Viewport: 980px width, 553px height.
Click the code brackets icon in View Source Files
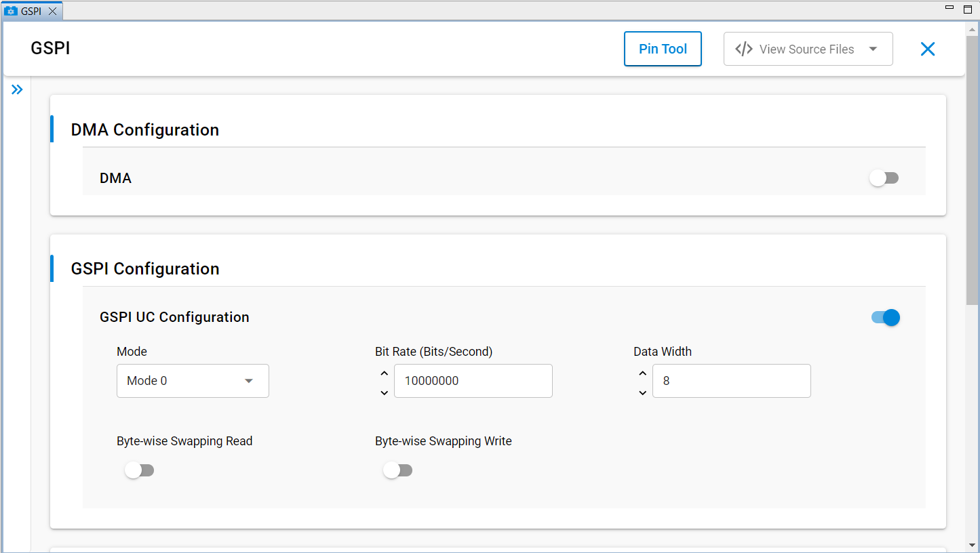743,49
